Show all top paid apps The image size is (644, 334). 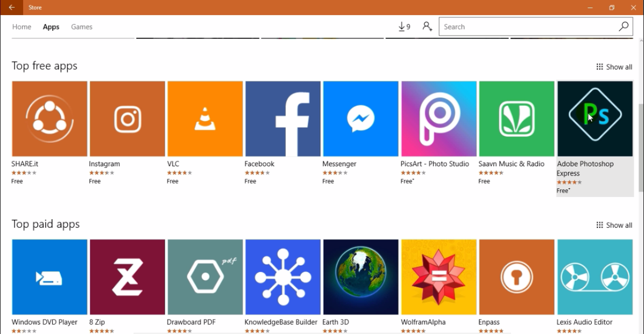(x=614, y=225)
